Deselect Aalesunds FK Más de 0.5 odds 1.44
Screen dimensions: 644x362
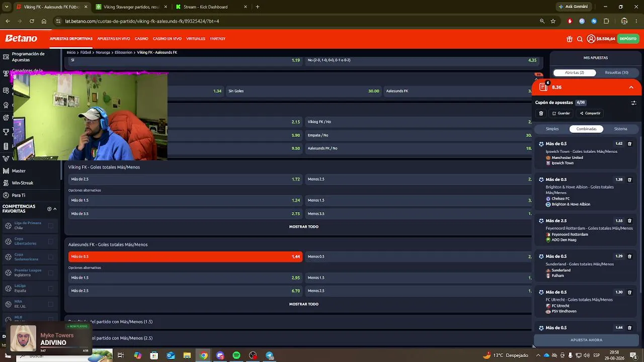pos(185,256)
